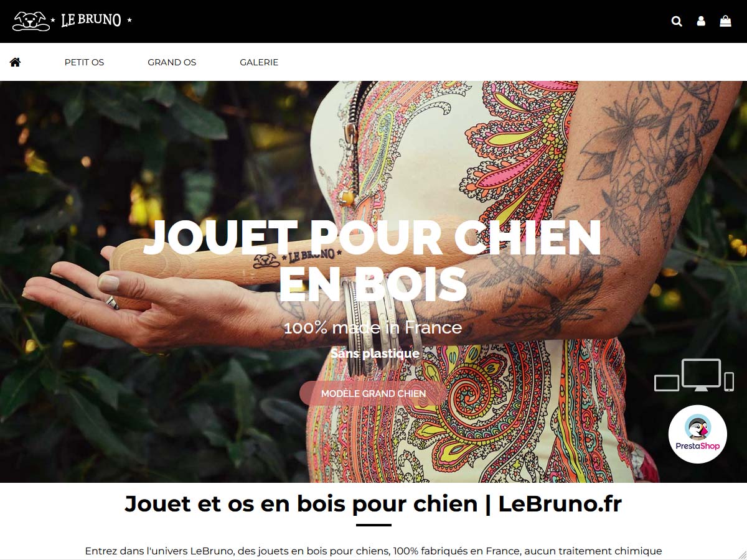Open the shopping bag cart icon
747x560 pixels.
click(725, 21)
